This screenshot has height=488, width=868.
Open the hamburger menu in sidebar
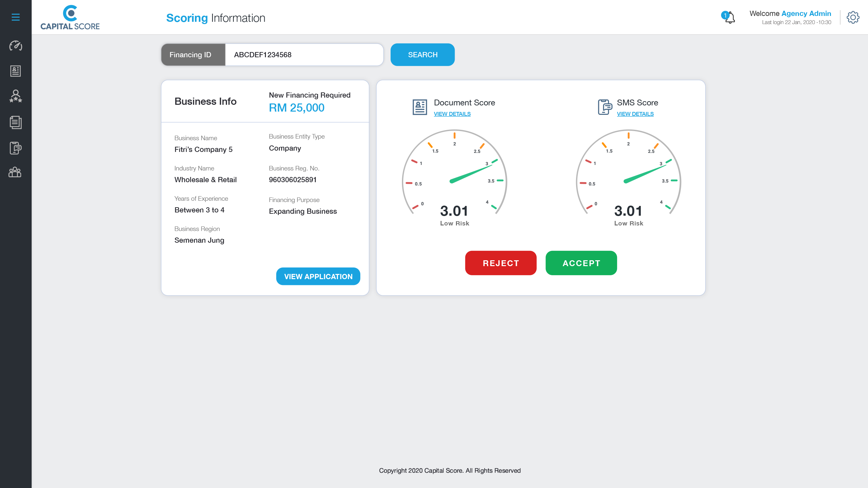16,17
